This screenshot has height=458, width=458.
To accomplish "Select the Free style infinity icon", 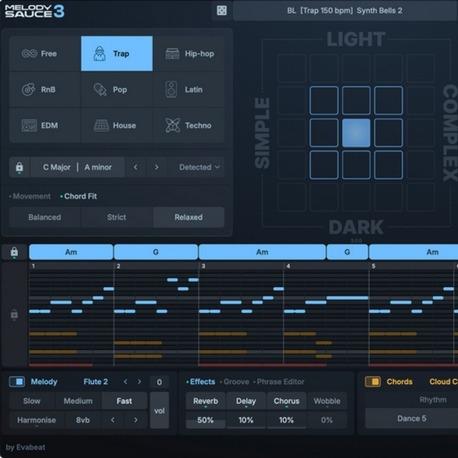I will (29, 54).
